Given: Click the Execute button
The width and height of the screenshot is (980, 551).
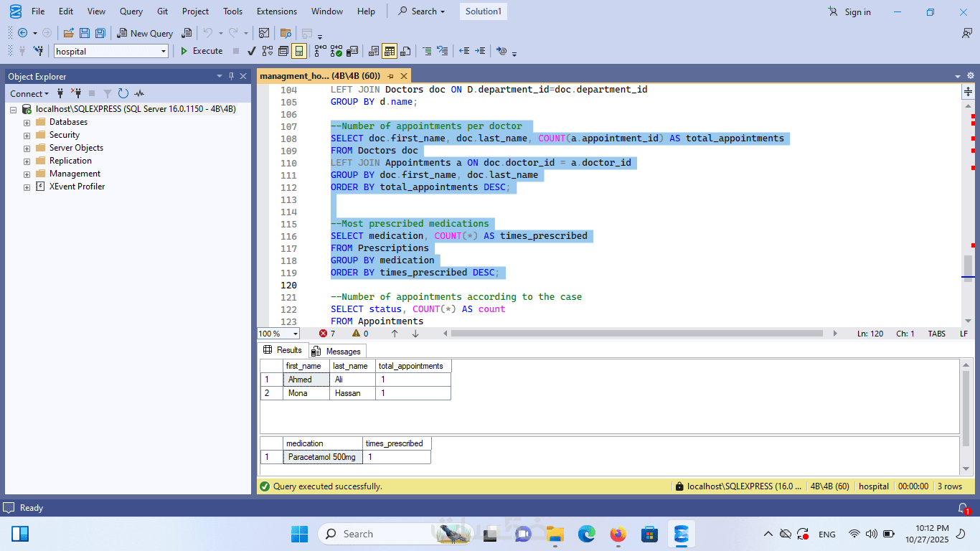Looking at the screenshot, I should point(202,51).
